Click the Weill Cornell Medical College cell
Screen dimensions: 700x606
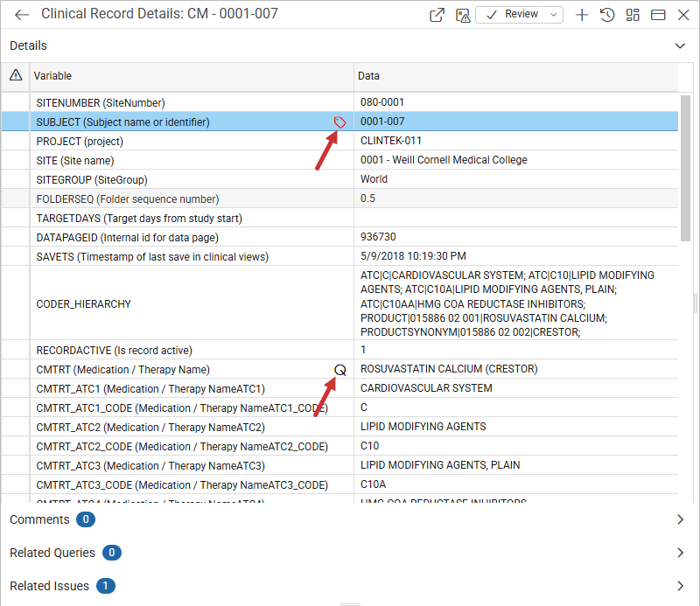(x=516, y=160)
